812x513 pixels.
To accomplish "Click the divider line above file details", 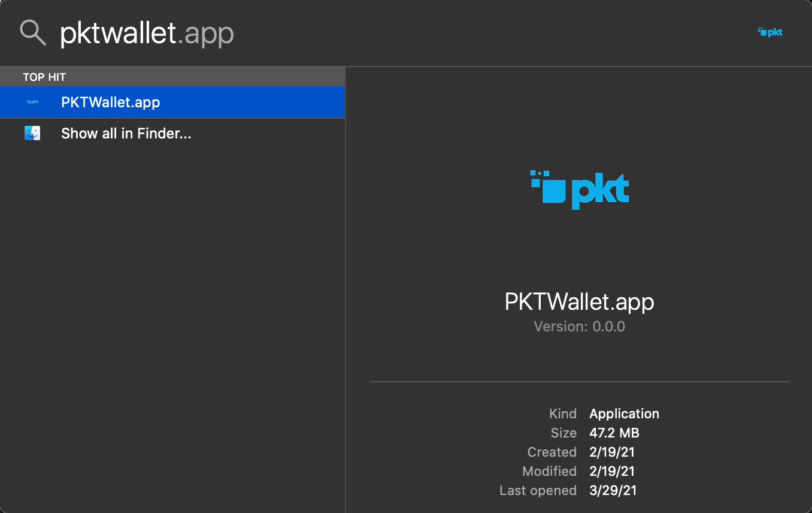I will [x=579, y=381].
